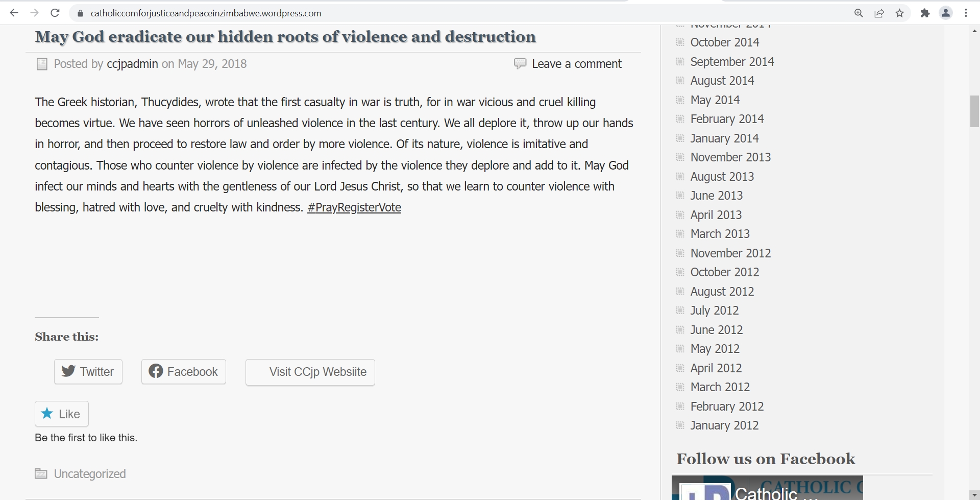Open the ccjpadmin author link

[x=132, y=64]
